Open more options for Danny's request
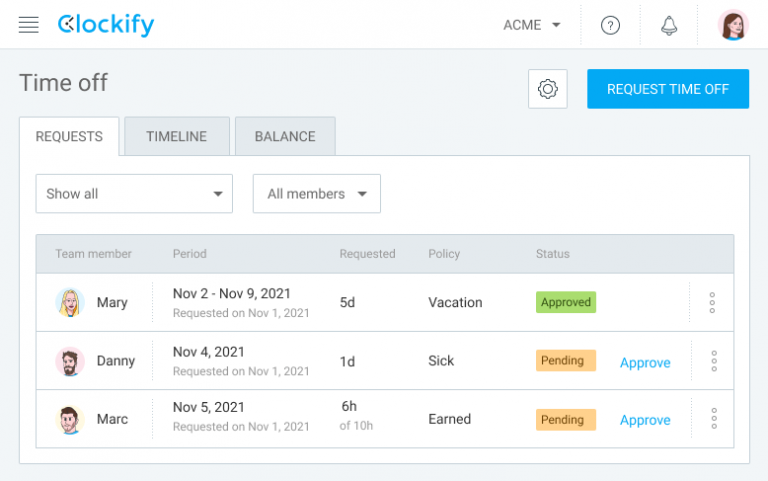768x481 pixels. point(713,361)
